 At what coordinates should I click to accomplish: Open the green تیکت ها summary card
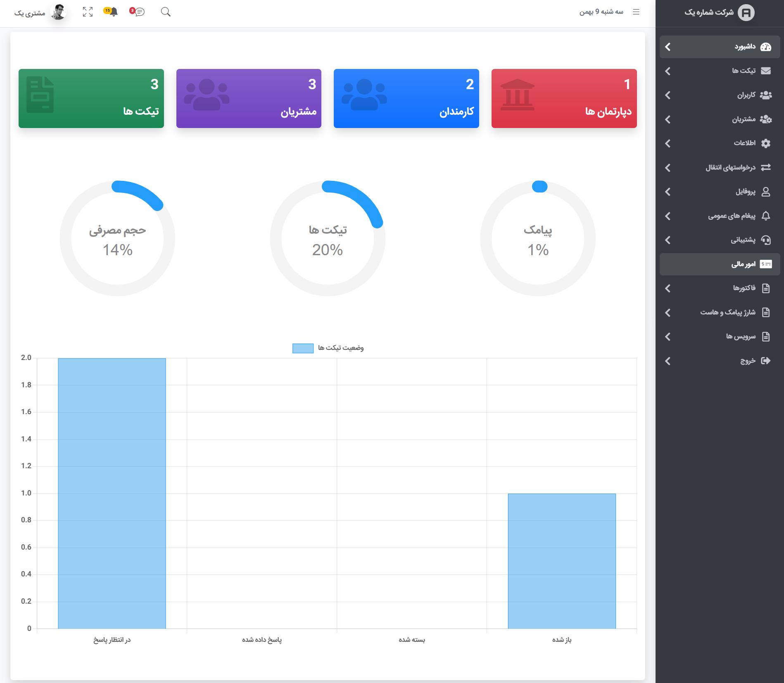(91, 98)
